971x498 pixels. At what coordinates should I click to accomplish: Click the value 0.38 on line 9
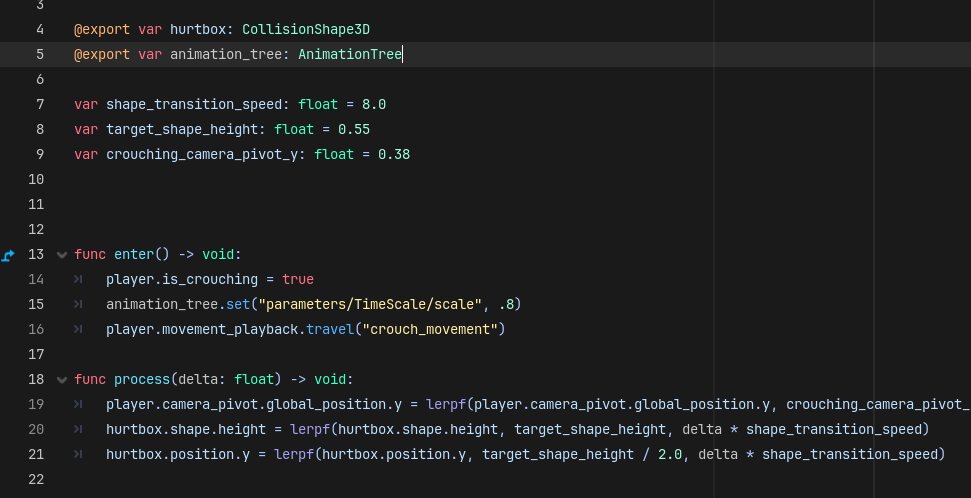pyautogui.click(x=394, y=154)
